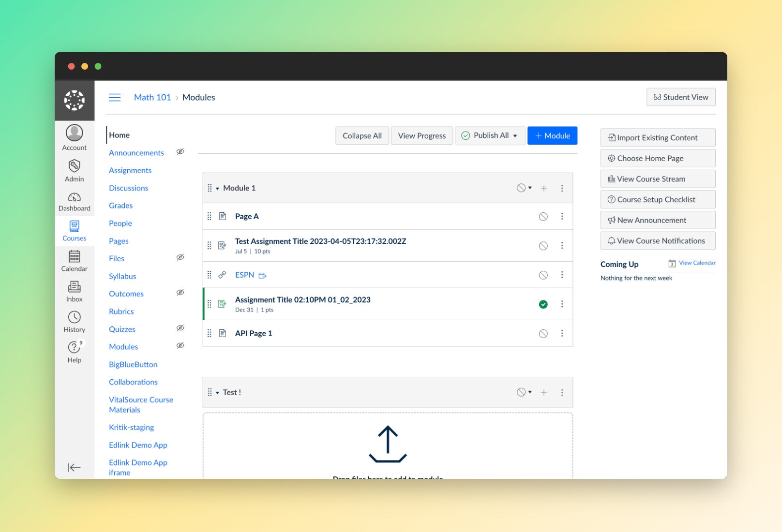Open the Publish All dropdown
The width and height of the screenshot is (782, 532).
(x=490, y=135)
